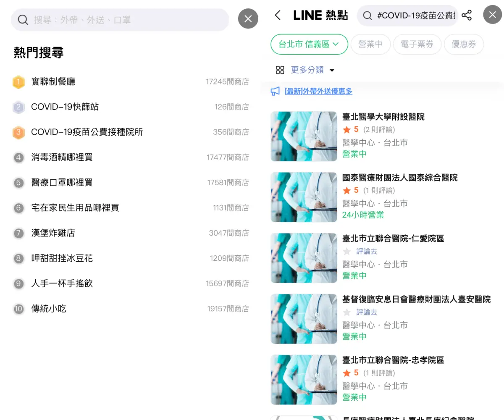Image resolution: width=504 pixels, height=420 pixels.
Task: Toggle the 電子票券 filter chip
Action: point(417,44)
